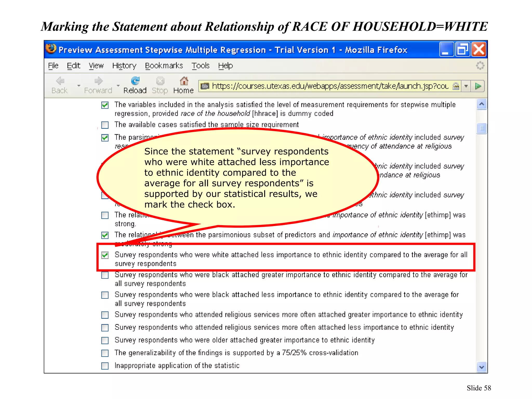This screenshot has height=399, width=532.
Task: Click the security lock icon in address bar
Action: [x=456, y=86]
